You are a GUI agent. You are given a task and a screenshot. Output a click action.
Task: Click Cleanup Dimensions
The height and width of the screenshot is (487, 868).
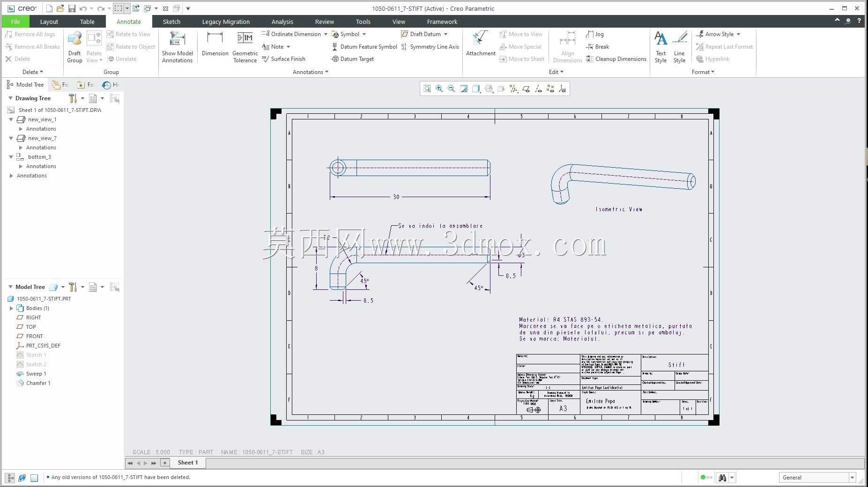point(616,59)
